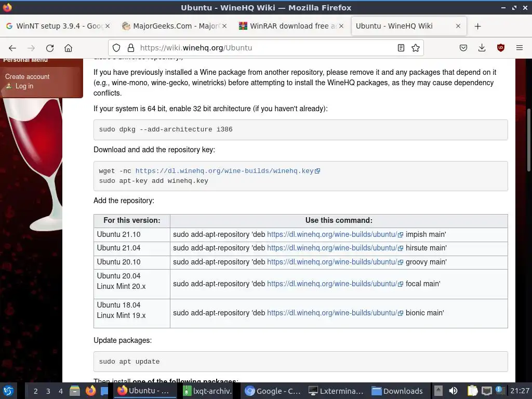This screenshot has width=532, height=399.
Task: Close the WinNT setup Google tab
Action: 107,26
